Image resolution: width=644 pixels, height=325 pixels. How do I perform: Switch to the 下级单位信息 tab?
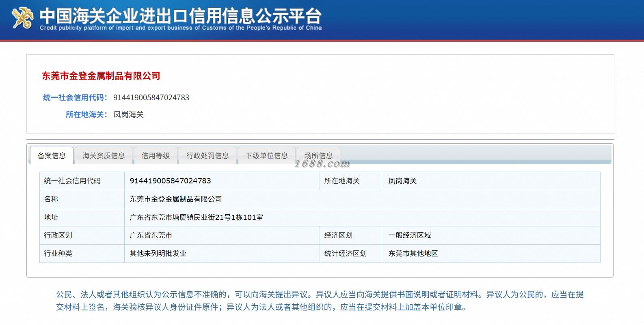coord(267,155)
